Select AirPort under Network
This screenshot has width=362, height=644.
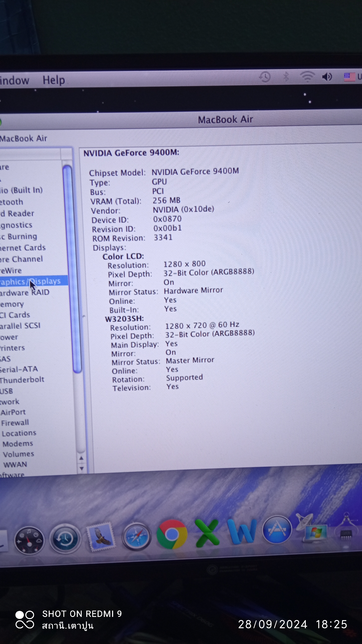[x=13, y=412]
